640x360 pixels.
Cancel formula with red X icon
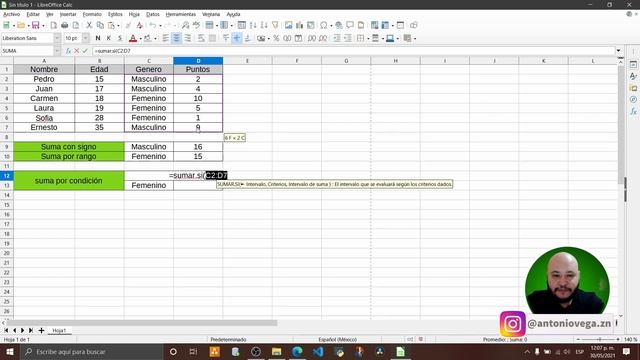[77, 51]
